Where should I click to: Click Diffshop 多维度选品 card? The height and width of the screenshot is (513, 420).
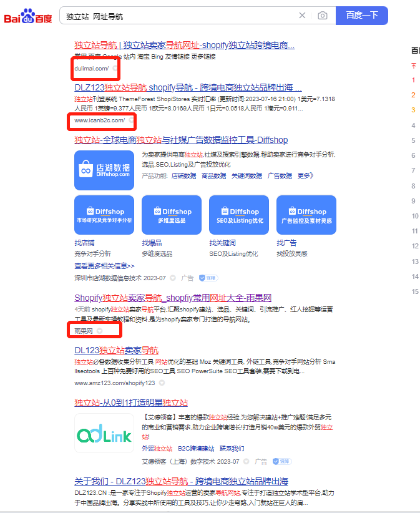[172, 215]
